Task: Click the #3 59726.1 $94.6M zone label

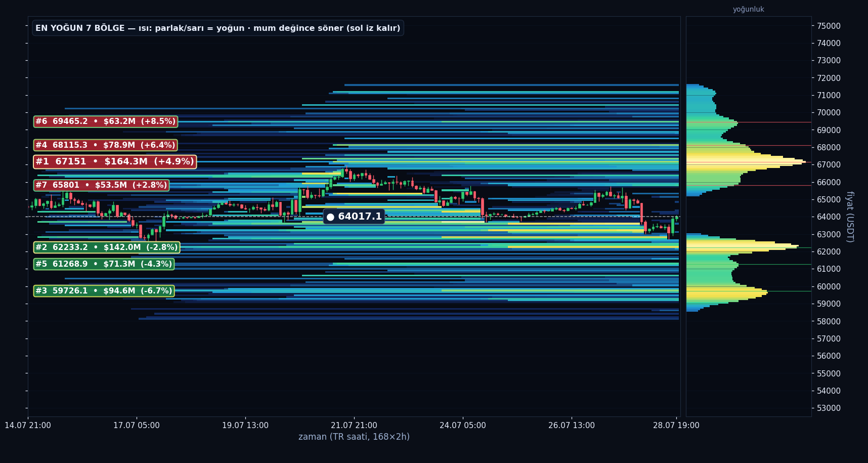Action: coord(104,291)
